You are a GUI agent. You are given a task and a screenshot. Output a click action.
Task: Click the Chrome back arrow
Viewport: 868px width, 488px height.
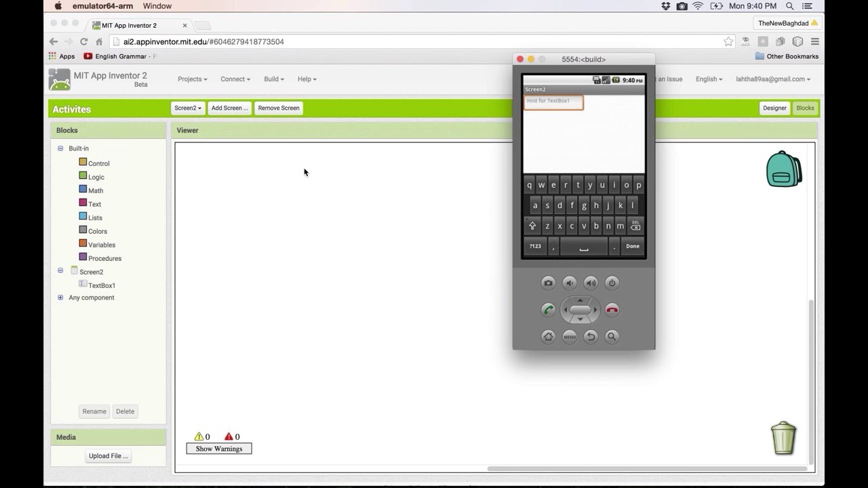point(54,41)
